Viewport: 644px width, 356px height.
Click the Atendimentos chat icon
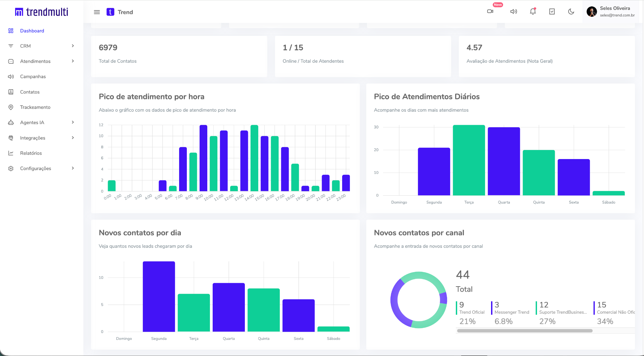tap(11, 61)
